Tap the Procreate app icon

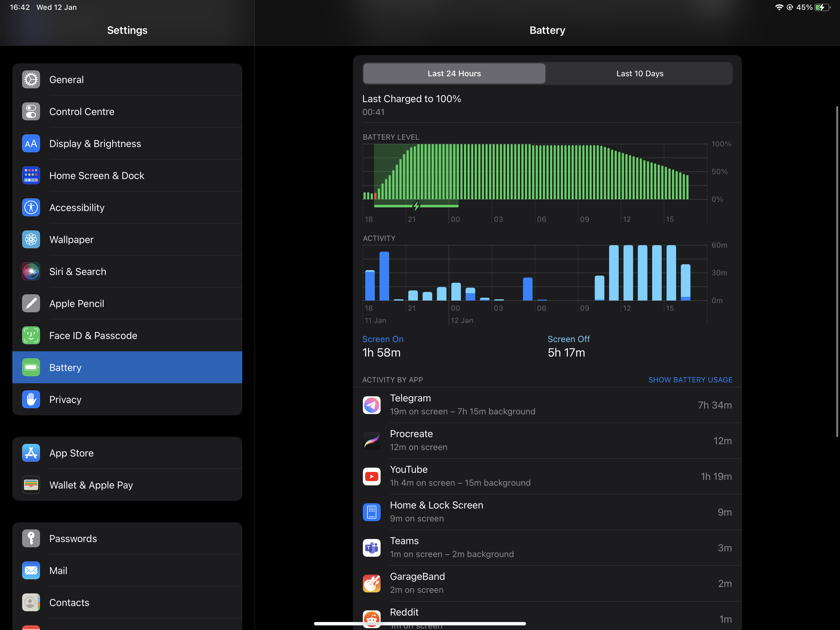click(371, 441)
